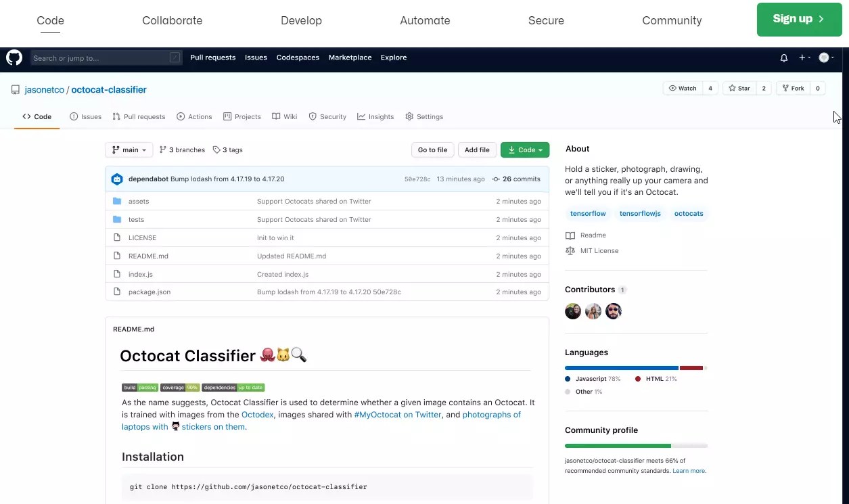Open repository Settings via gear icon

[409, 116]
